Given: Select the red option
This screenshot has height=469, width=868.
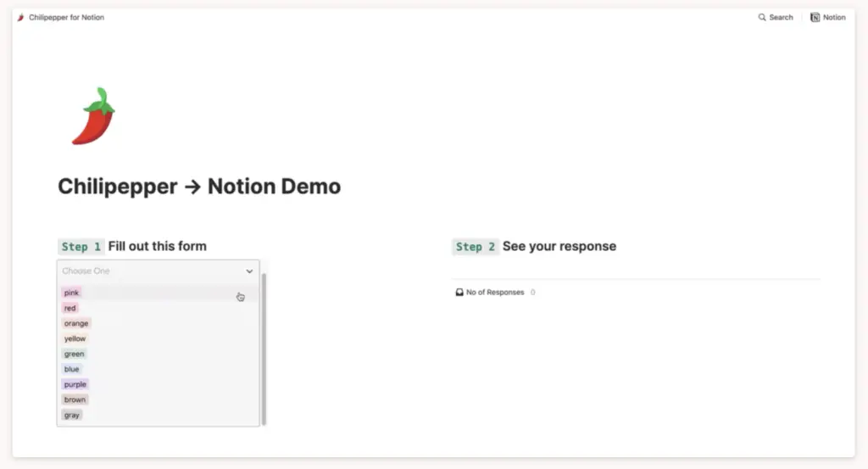Looking at the screenshot, I should pos(70,308).
